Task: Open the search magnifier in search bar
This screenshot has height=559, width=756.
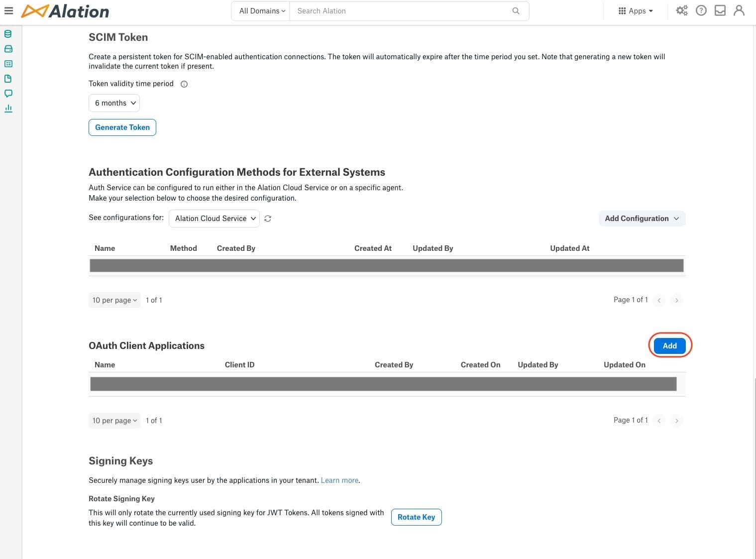Action: tap(516, 10)
